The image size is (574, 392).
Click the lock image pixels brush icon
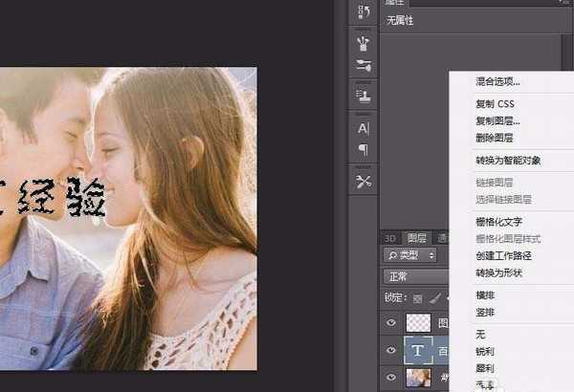point(432,298)
